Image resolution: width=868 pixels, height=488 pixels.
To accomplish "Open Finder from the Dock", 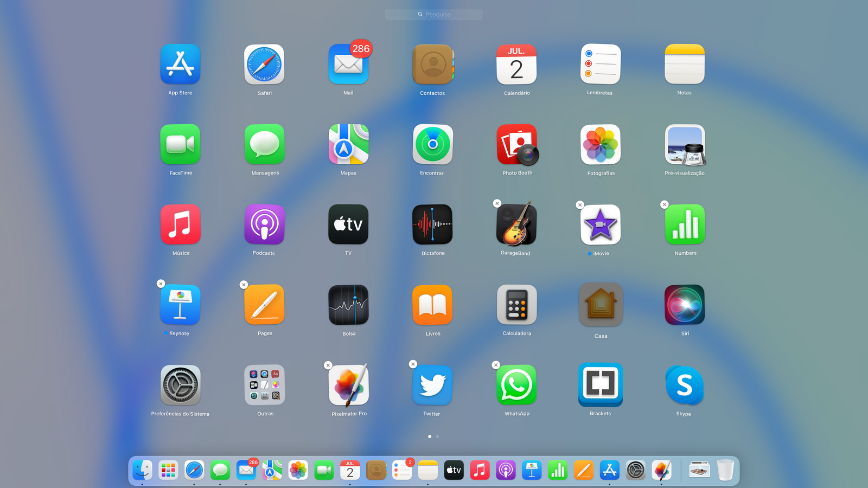I will (x=143, y=470).
